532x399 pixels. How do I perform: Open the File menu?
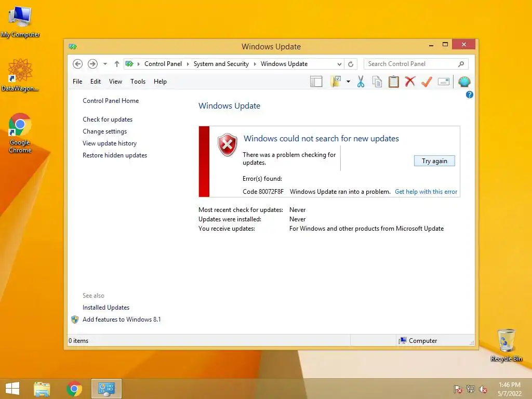pos(77,82)
